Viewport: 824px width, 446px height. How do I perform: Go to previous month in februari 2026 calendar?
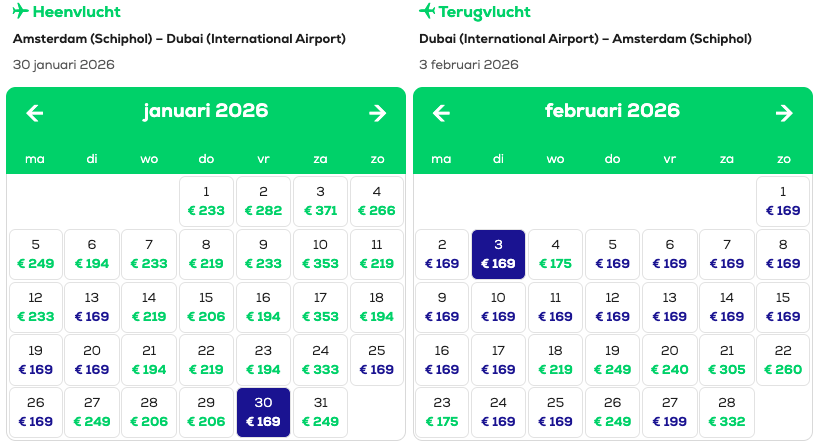coord(441,113)
